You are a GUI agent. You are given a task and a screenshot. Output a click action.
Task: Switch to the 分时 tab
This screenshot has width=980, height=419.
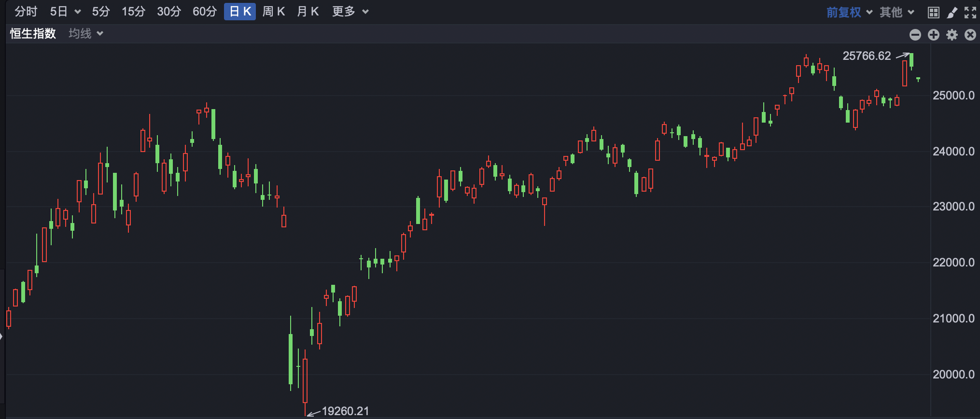pyautogui.click(x=26, y=12)
